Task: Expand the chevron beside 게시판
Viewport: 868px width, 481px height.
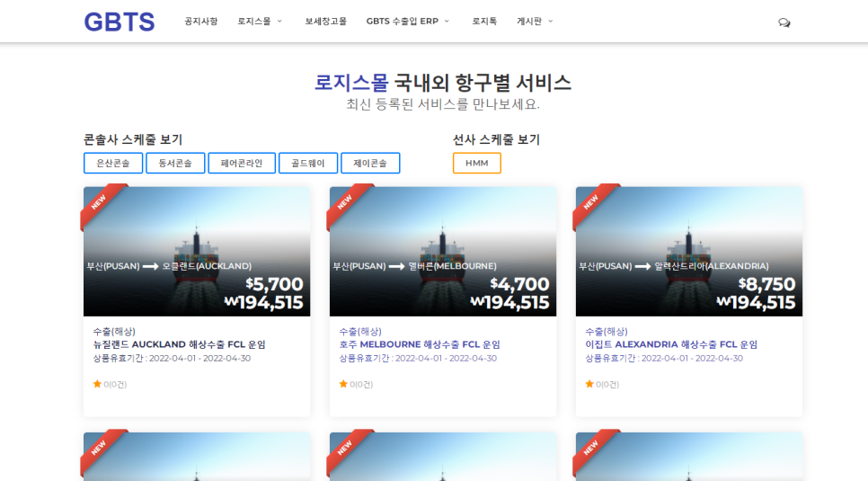Action: tap(550, 21)
